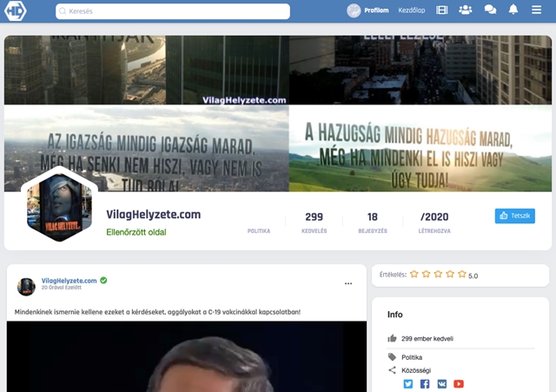Screen dimensions: 556x392
Task: Select the Politika category label under header
Action: coord(259,231)
